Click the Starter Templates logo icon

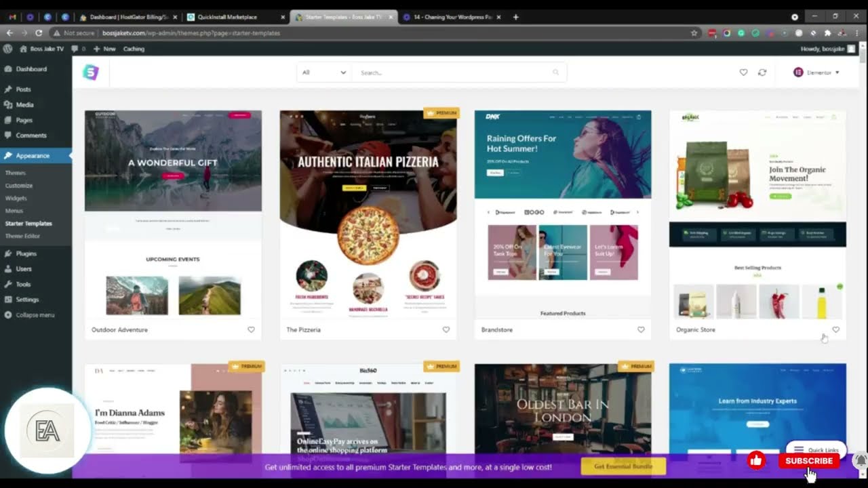tap(91, 73)
